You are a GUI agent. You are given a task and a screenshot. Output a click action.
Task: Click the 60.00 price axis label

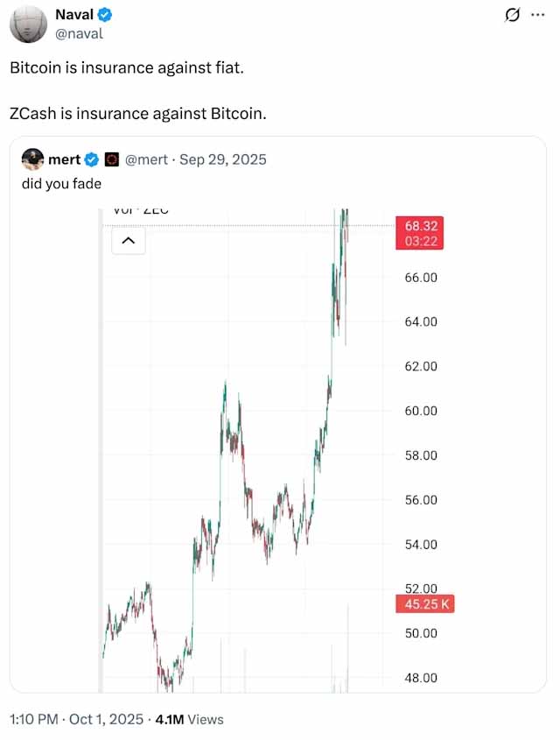(421, 411)
